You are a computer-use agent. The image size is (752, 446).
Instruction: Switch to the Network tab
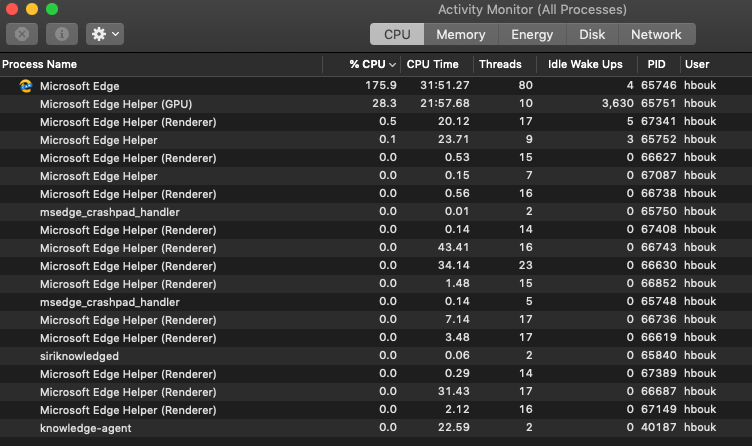pyautogui.click(x=657, y=35)
